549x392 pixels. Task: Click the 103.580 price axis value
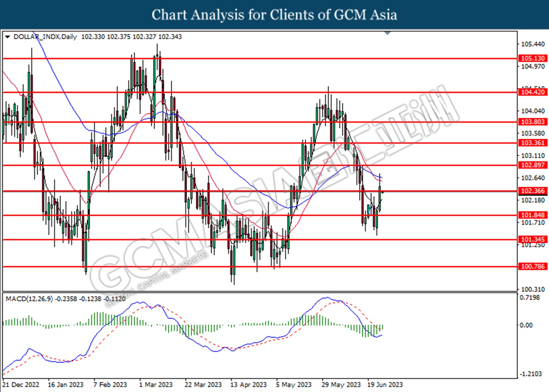[x=533, y=133]
